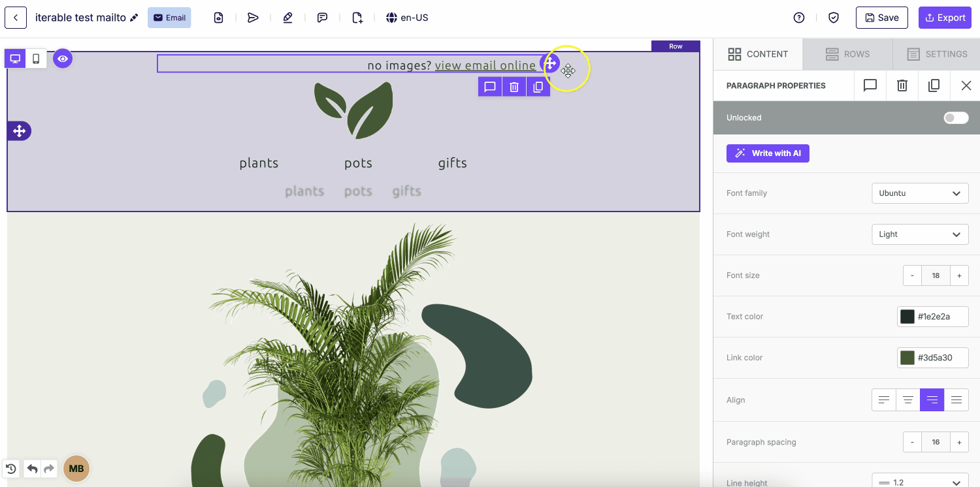The width and height of the screenshot is (980, 487).
Task: Open version history clock icon
Action: coord(11,469)
